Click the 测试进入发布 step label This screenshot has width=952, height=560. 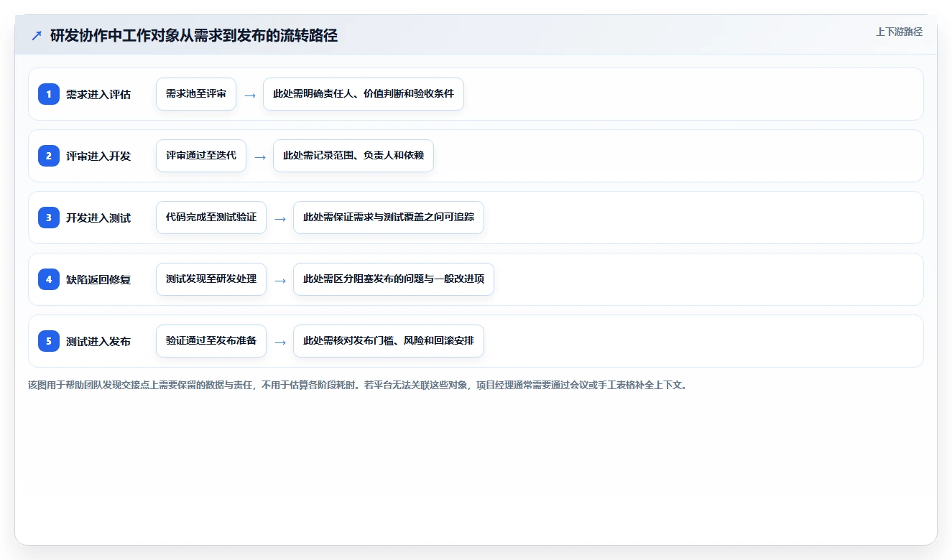pos(98,341)
